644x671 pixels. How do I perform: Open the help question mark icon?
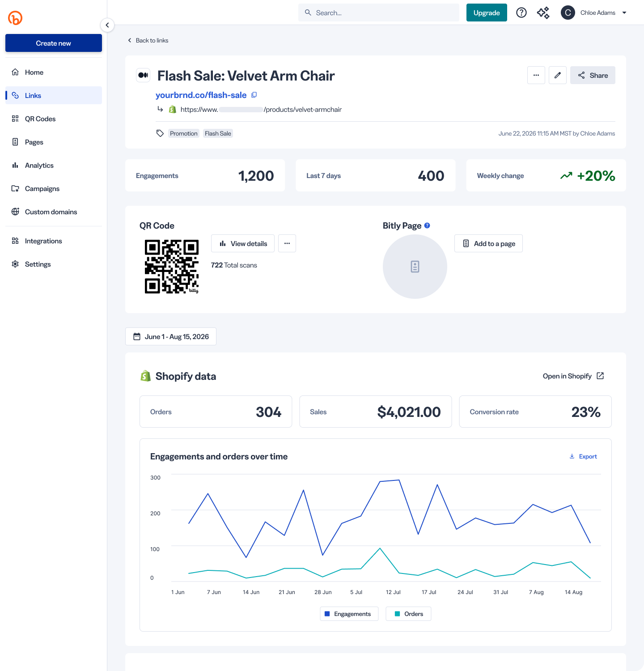coord(521,13)
